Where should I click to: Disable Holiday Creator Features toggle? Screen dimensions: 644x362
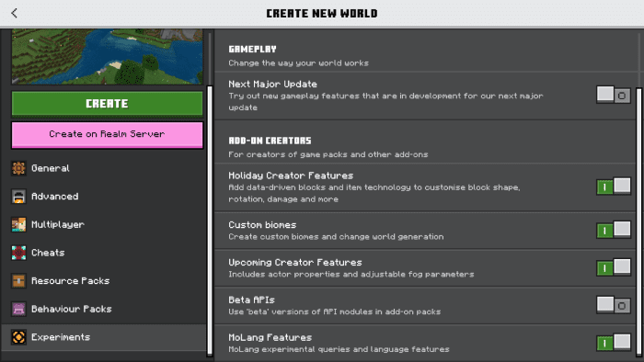tap(614, 187)
